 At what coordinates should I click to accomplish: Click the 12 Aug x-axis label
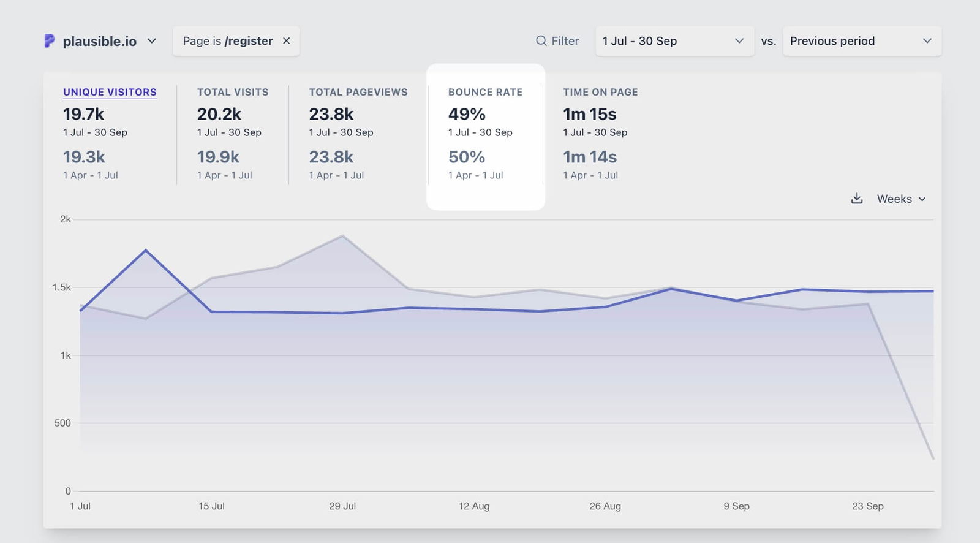click(x=473, y=506)
